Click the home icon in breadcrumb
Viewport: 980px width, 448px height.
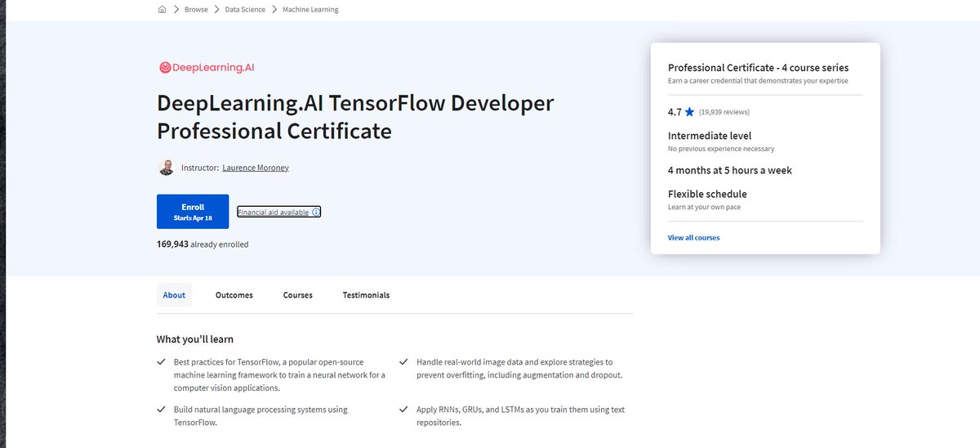pyautogui.click(x=162, y=10)
